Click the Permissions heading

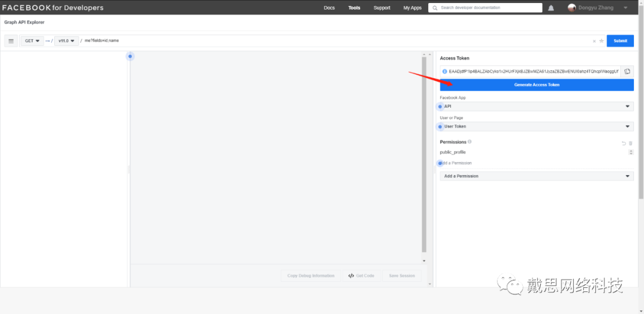point(453,142)
